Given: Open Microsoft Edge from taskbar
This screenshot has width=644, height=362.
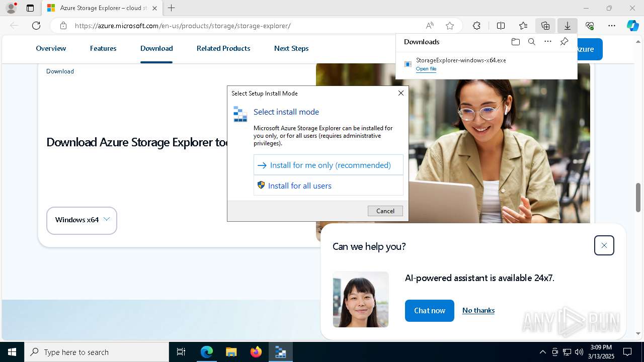Looking at the screenshot, I should click(x=207, y=352).
